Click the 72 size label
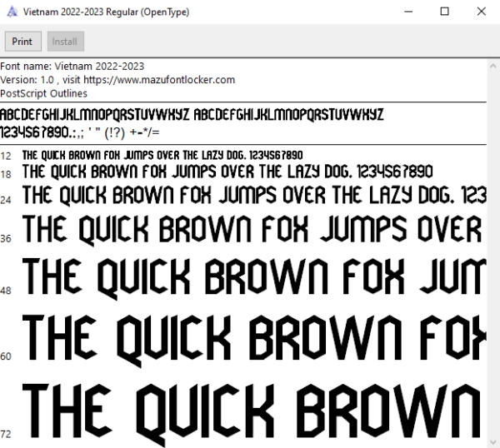500x448 pixels. click(6, 434)
